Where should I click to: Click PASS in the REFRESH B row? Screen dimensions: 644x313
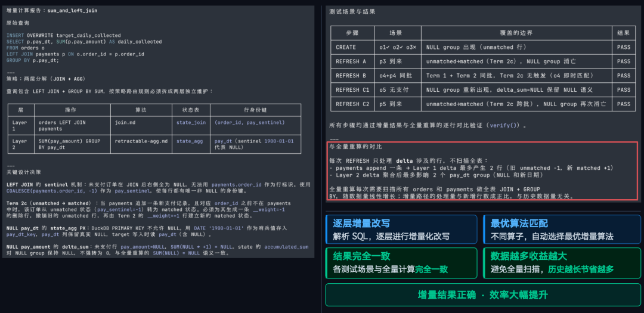pyautogui.click(x=624, y=76)
